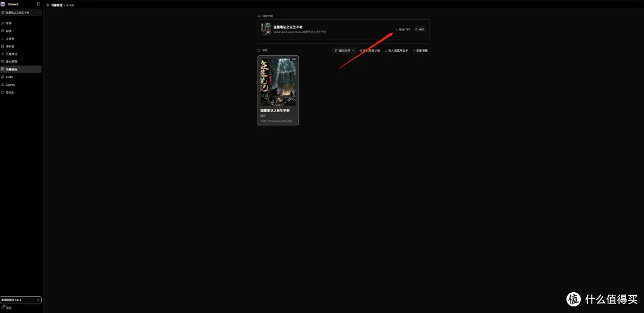Expand the current book selector dropdown in sidebar
Image resolution: width=644 pixels, height=313 pixels.
(x=20, y=13)
